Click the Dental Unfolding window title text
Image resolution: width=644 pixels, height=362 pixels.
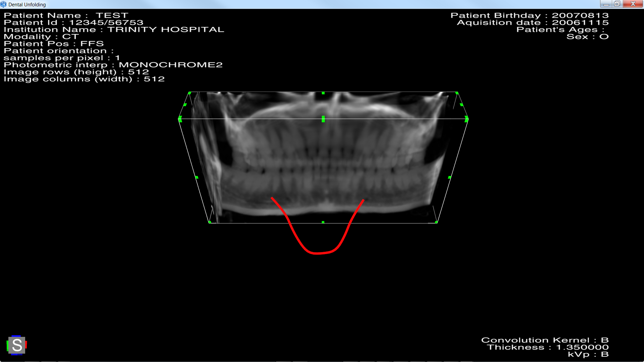[x=27, y=4]
